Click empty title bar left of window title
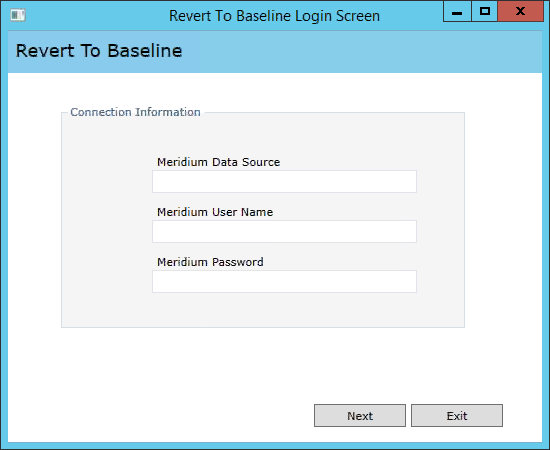Image resolution: width=550 pixels, height=450 pixels. [x=96, y=16]
